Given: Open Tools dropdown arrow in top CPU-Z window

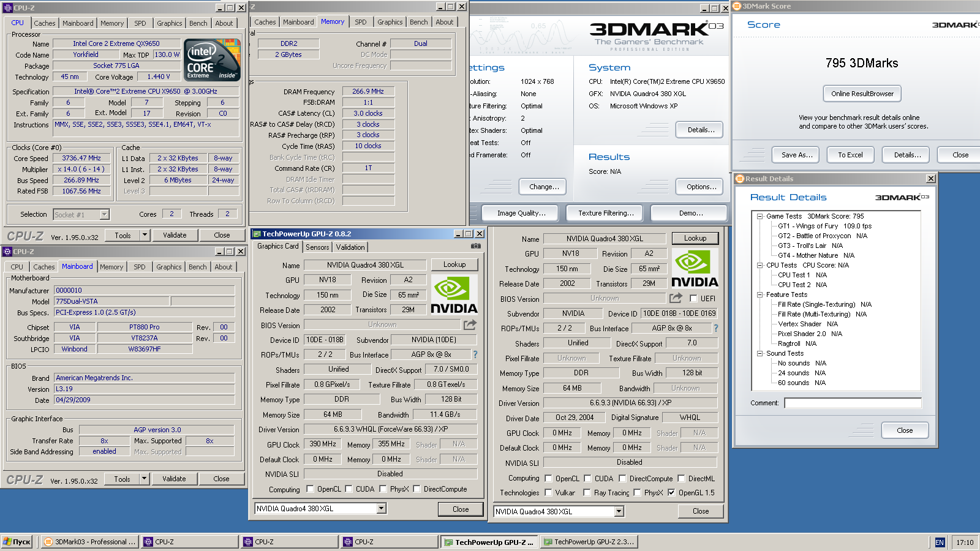Looking at the screenshot, I should (x=145, y=235).
